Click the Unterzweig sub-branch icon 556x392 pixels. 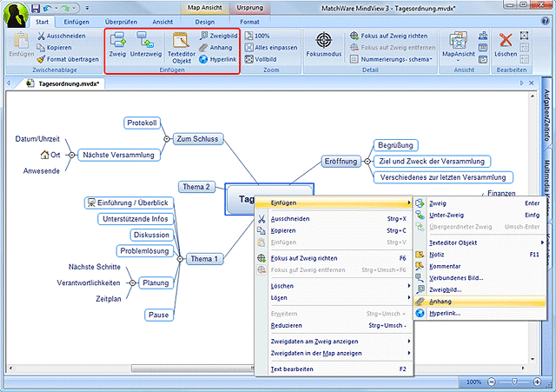coord(145,38)
